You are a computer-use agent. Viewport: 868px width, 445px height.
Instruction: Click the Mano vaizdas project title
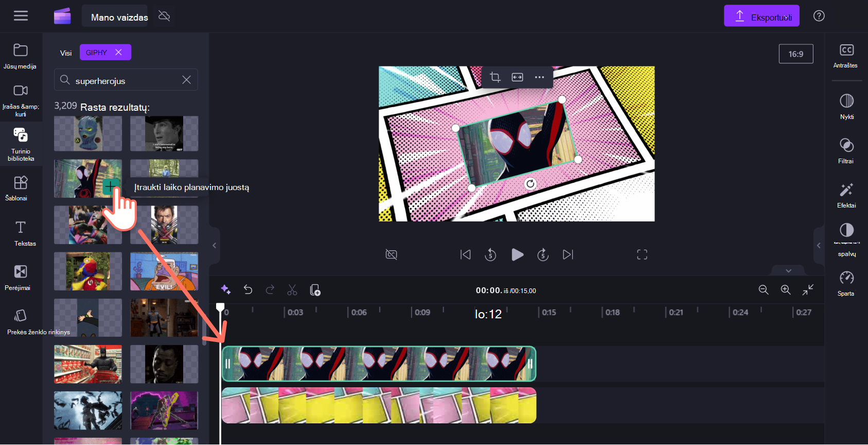(x=119, y=17)
